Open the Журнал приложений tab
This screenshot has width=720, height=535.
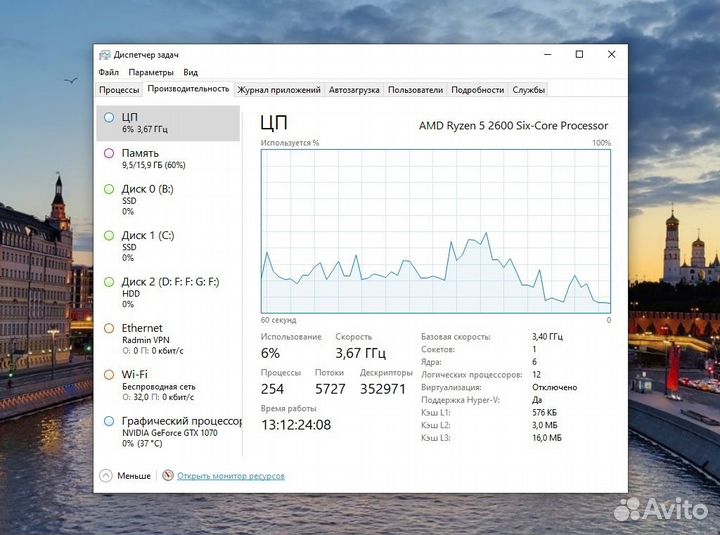tap(279, 90)
